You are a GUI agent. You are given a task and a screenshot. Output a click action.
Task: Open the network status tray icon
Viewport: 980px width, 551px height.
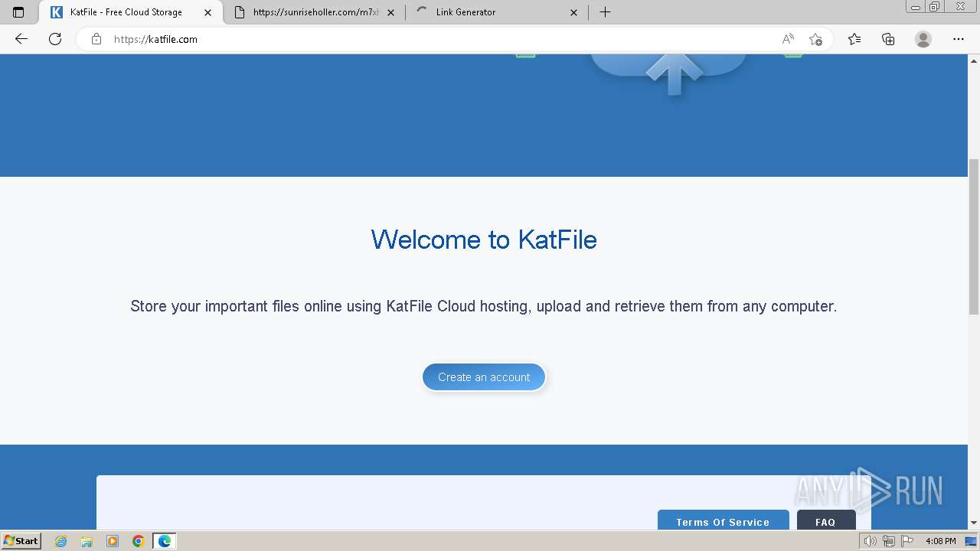pyautogui.click(x=889, y=541)
